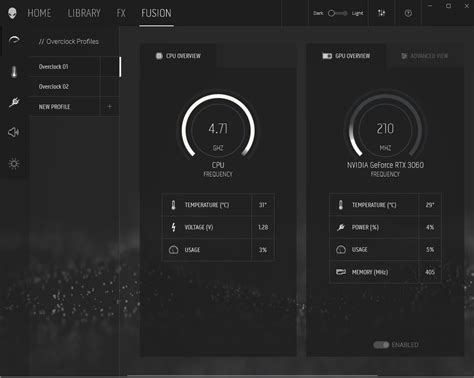Select the CPU OVERVIEW tab

(x=178, y=56)
